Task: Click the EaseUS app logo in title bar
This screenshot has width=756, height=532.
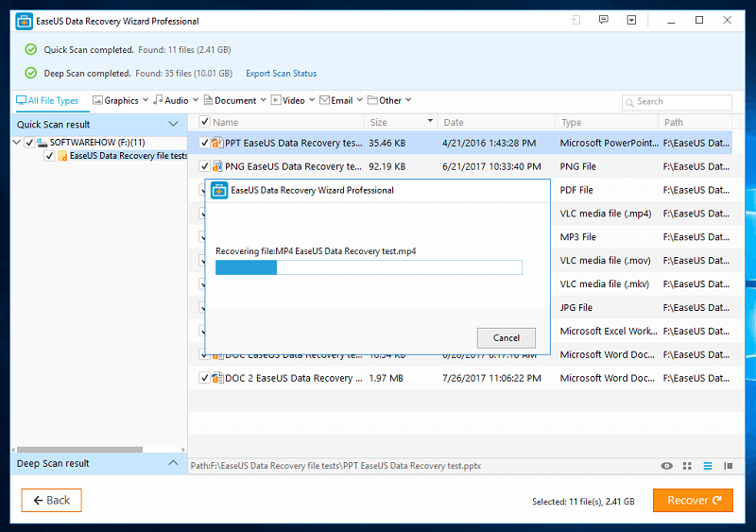Action: [24, 21]
